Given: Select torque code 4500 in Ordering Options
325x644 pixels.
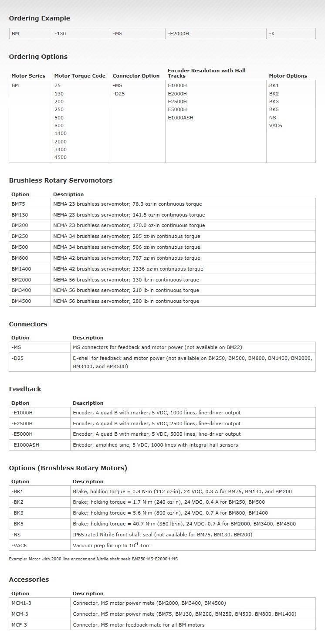Looking at the screenshot, I should click(61, 157).
